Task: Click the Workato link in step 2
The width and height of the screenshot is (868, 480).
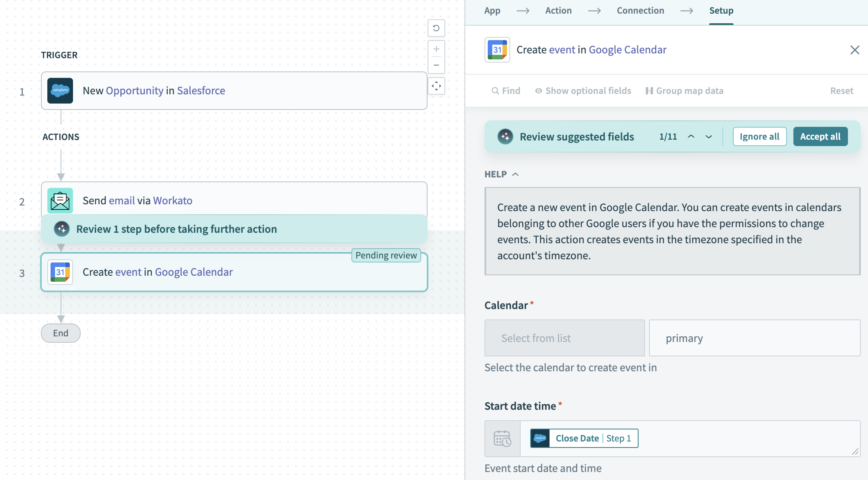Action: pos(173,201)
